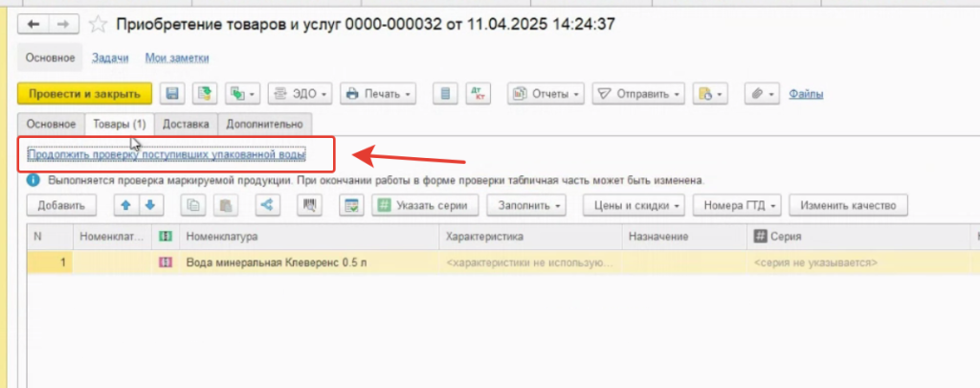Mark document as favorite with star icon

pyautogui.click(x=99, y=23)
